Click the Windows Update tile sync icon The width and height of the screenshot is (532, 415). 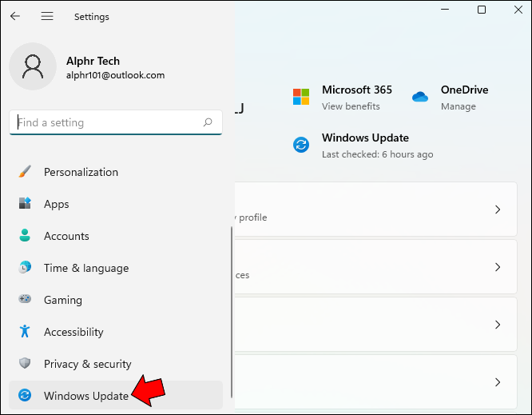coord(301,145)
